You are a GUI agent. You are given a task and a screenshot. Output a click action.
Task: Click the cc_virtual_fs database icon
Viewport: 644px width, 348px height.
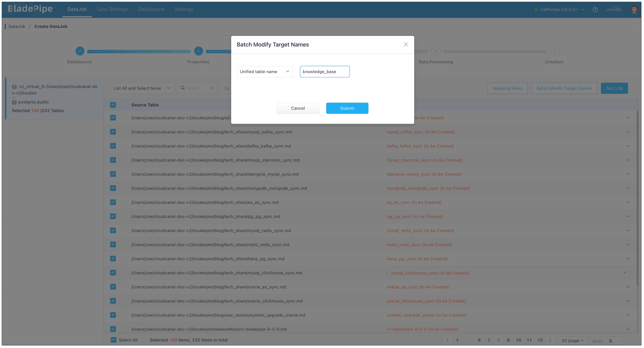(14, 87)
